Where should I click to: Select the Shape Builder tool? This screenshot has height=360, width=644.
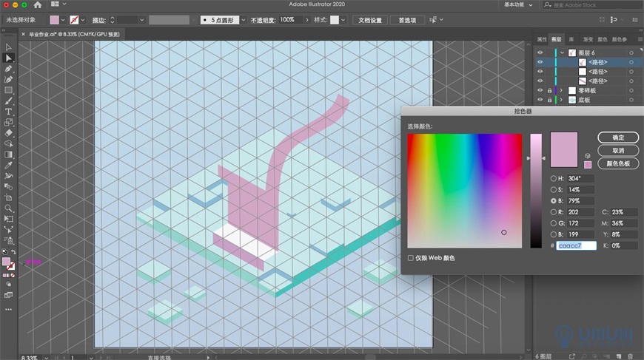click(x=8, y=144)
